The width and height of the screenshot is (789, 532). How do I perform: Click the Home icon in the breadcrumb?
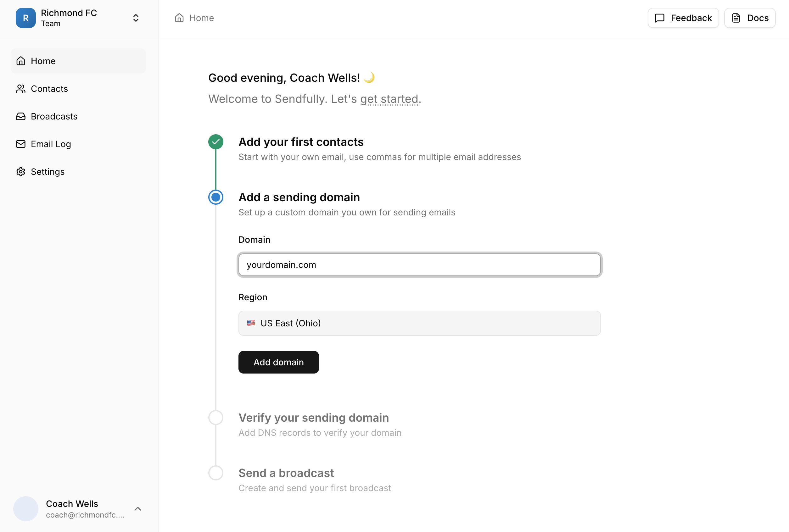pyautogui.click(x=179, y=18)
